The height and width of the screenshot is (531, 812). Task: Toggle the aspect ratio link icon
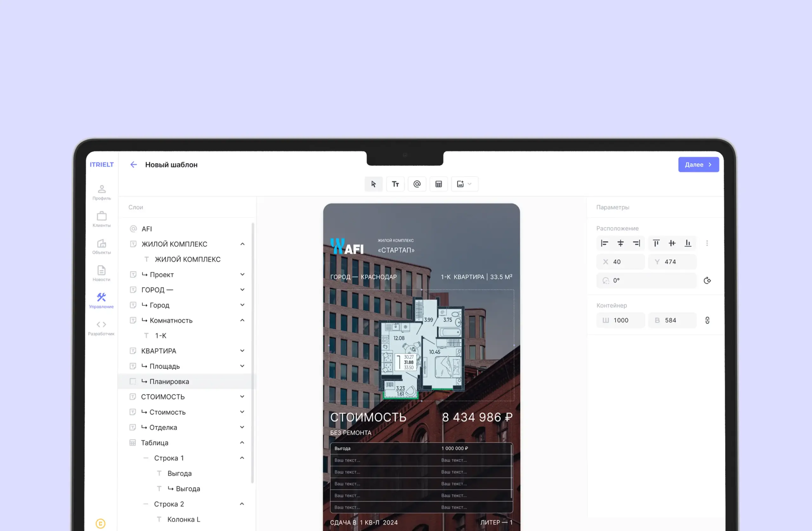click(x=708, y=321)
